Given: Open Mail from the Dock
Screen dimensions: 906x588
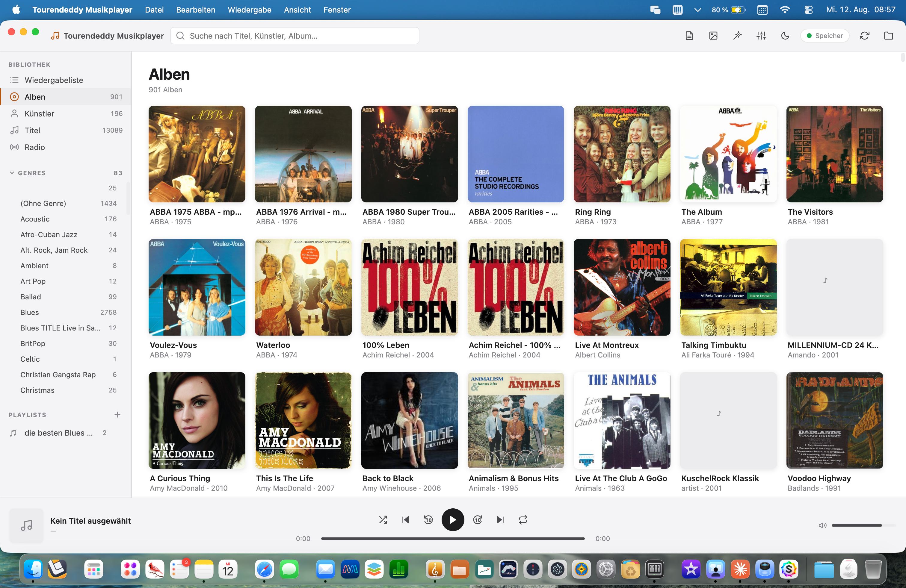Looking at the screenshot, I should (x=325, y=570).
